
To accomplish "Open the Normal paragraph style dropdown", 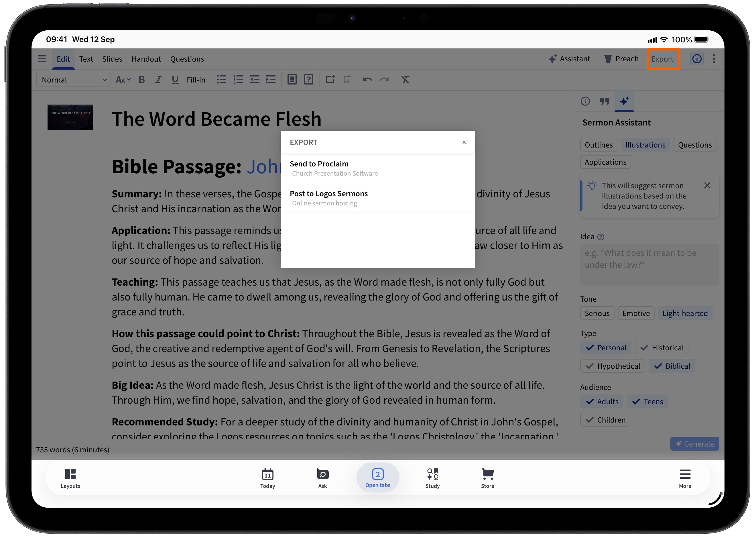I will [74, 80].
